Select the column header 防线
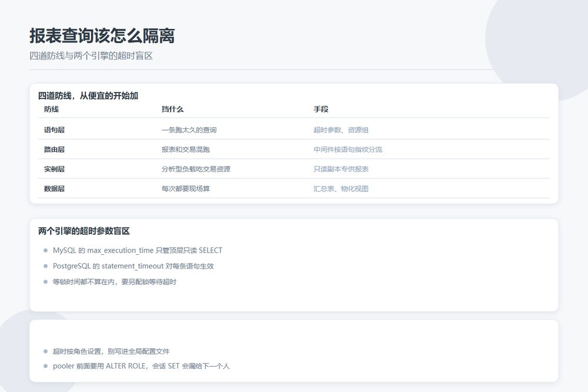588x392 pixels. pos(51,109)
